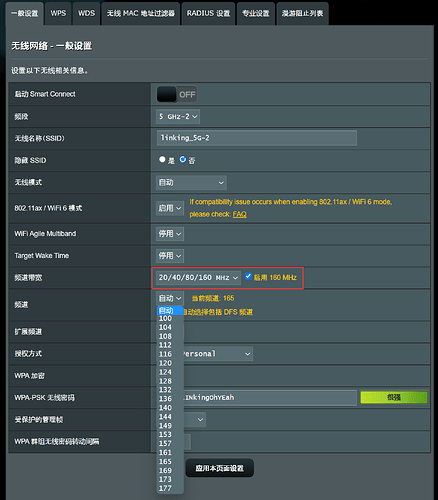Open the 专业设置 tab

(x=256, y=14)
